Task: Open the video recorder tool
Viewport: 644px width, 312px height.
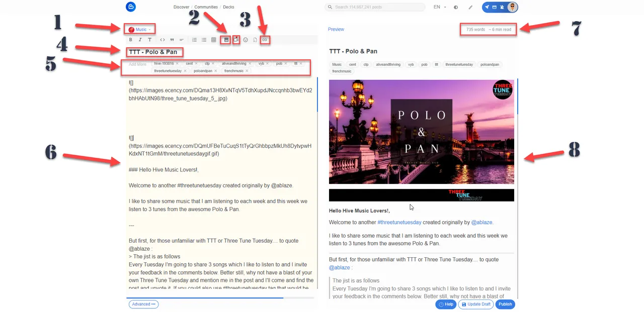Action: (236, 40)
